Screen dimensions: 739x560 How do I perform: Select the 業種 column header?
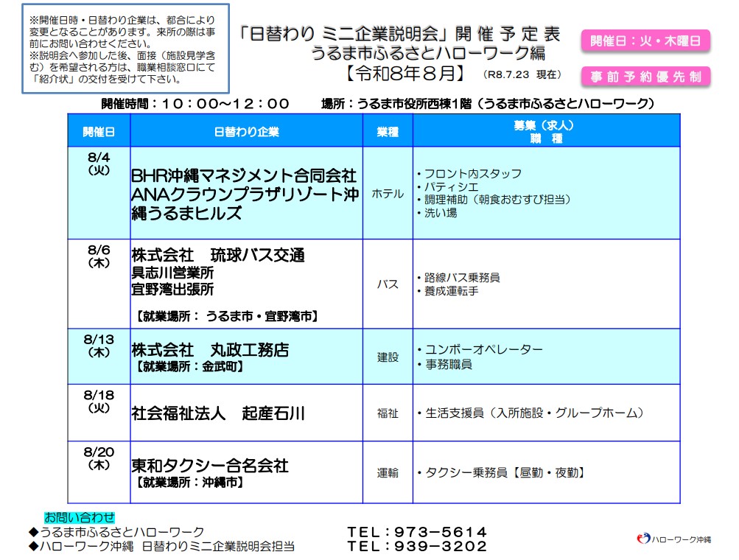[x=388, y=131]
